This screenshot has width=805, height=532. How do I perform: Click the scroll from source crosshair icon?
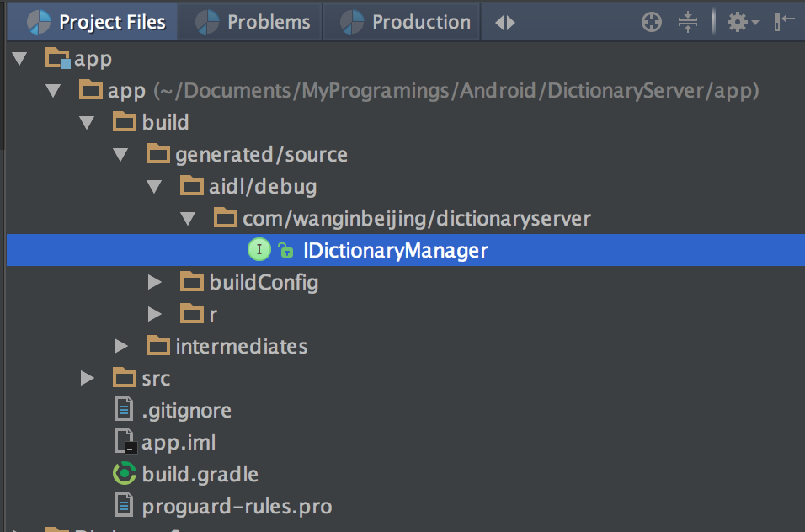[x=652, y=22]
